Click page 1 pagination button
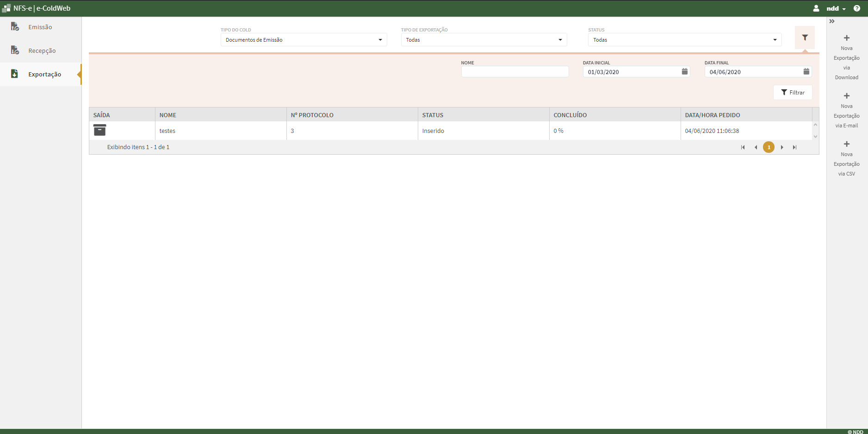The image size is (868, 434). coord(769,147)
